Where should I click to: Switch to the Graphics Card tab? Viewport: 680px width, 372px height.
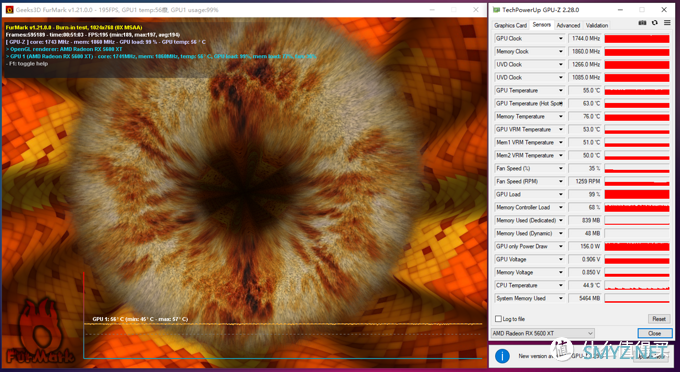coord(510,26)
